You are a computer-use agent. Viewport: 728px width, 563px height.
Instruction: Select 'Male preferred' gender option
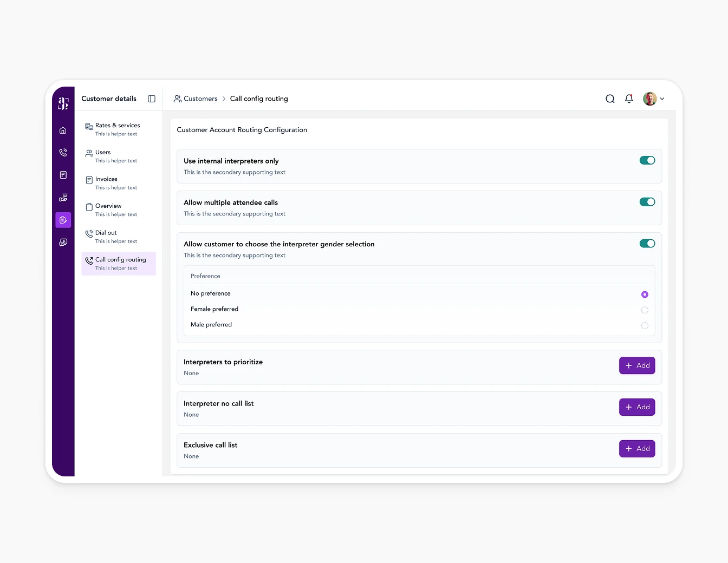click(x=645, y=325)
